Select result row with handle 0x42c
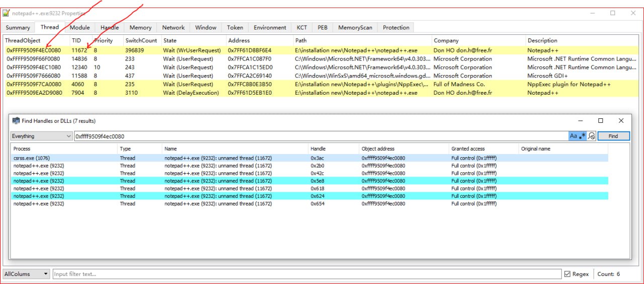The image size is (644, 284). [309, 173]
